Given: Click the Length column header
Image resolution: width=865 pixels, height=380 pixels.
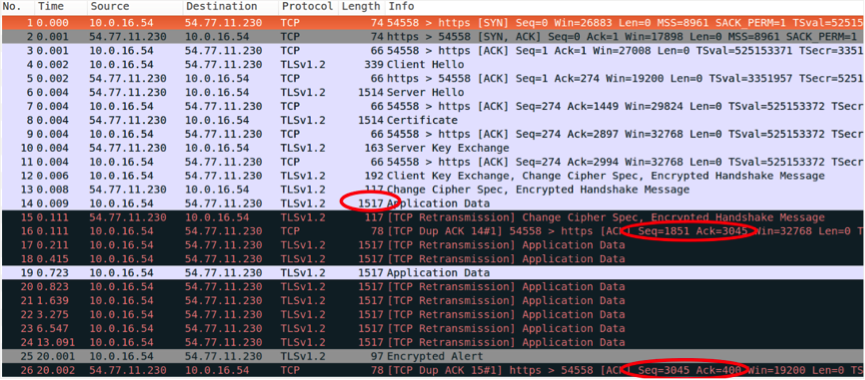Looking at the screenshot, I should [x=361, y=7].
